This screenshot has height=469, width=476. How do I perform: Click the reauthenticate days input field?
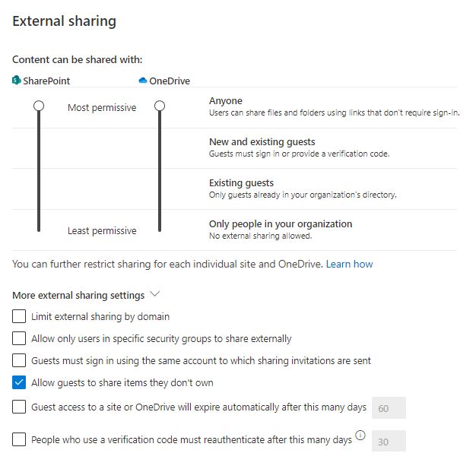389,441
